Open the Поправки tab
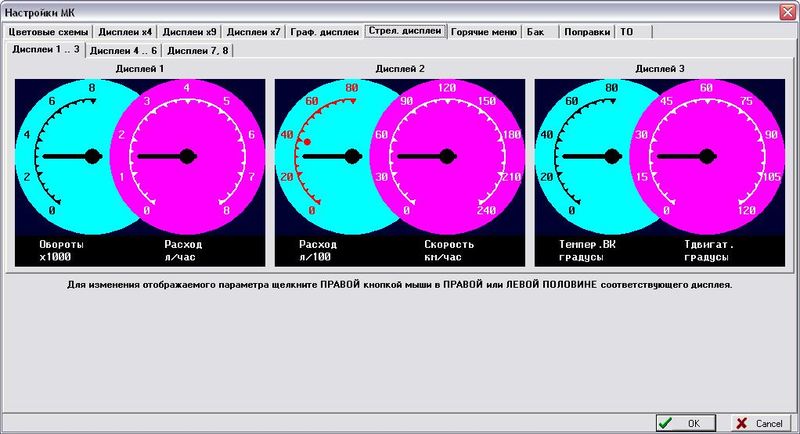Image resolution: width=800 pixels, height=434 pixels. (586, 32)
